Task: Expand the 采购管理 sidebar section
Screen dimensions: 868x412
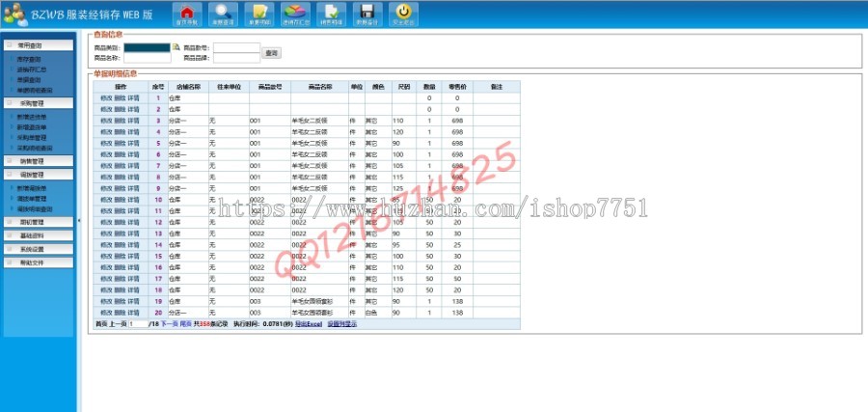Action: pos(39,103)
